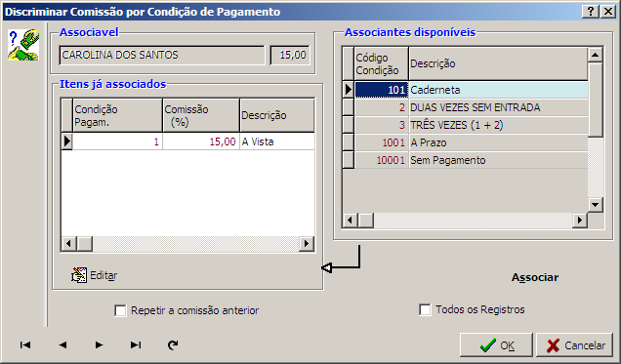Confirm with the OK button
The height and width of the screenshot is (364, 621).
496,345
